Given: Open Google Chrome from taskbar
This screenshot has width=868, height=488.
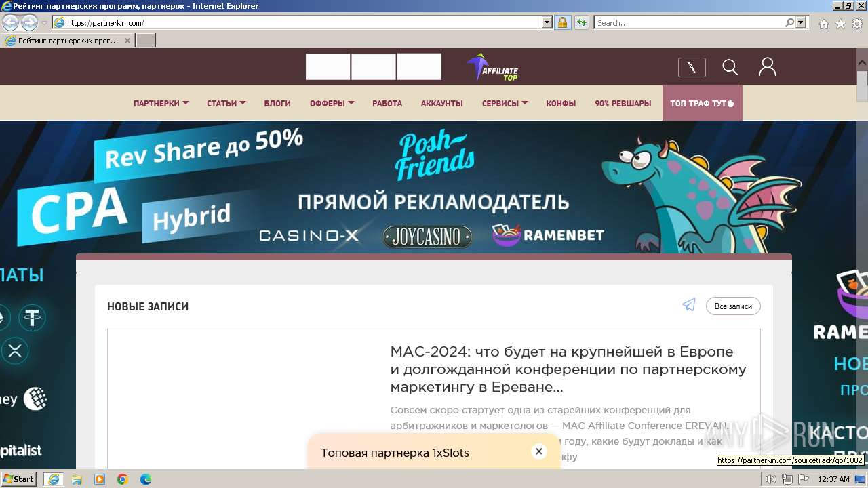Looking at the screenshot, I should pyautogui.click(x=123, y=479).
